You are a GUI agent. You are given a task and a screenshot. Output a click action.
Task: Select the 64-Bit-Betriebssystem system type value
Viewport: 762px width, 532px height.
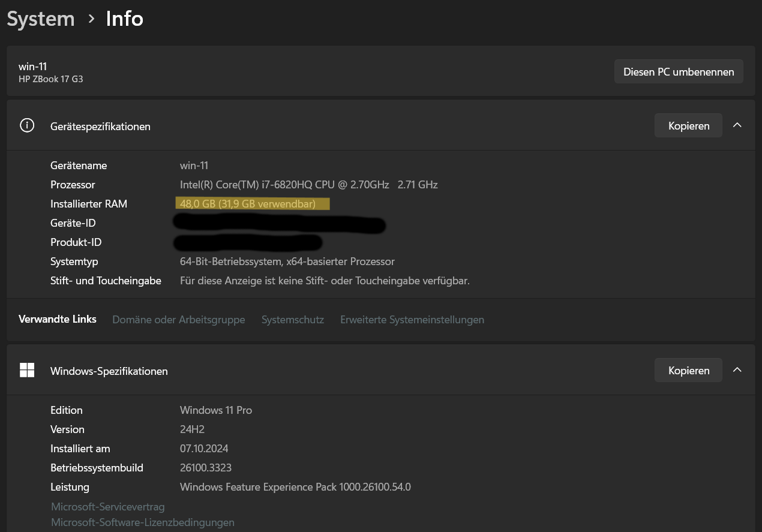(287, 261)
